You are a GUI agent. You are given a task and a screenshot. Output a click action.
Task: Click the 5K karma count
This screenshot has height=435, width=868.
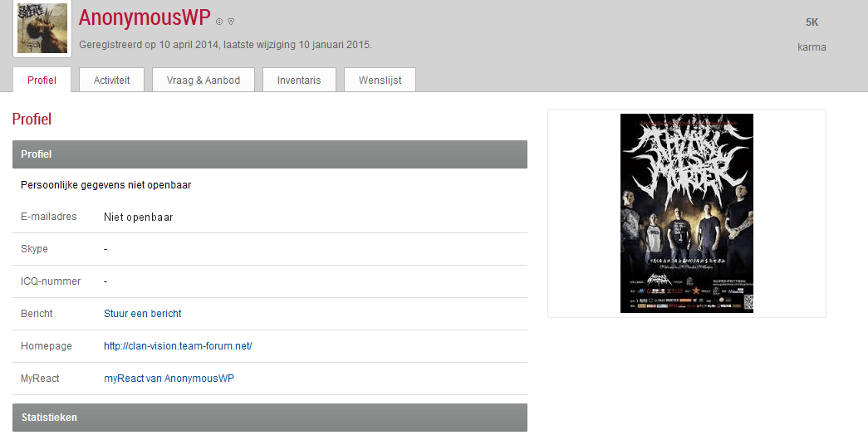812,22
